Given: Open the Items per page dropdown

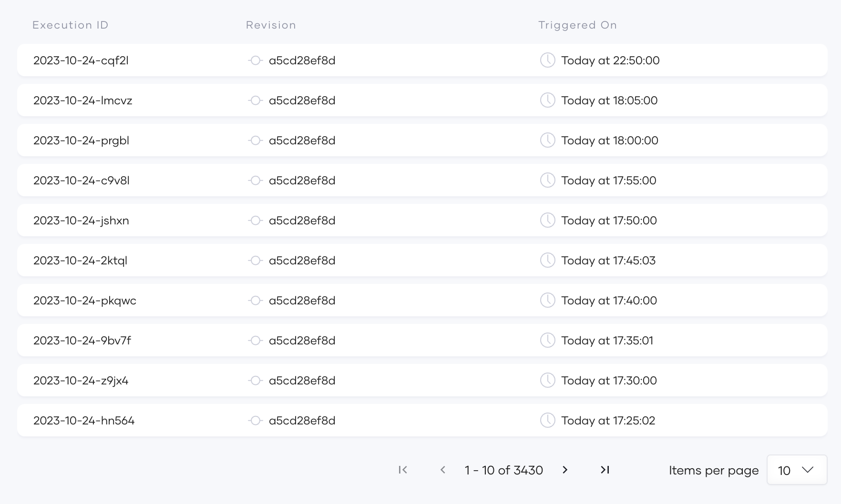Looking at the screenshot, I should click(797, 470).
